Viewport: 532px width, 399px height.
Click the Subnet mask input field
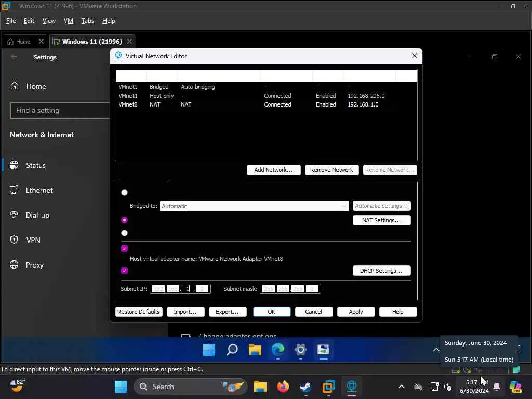click(290, 289)
